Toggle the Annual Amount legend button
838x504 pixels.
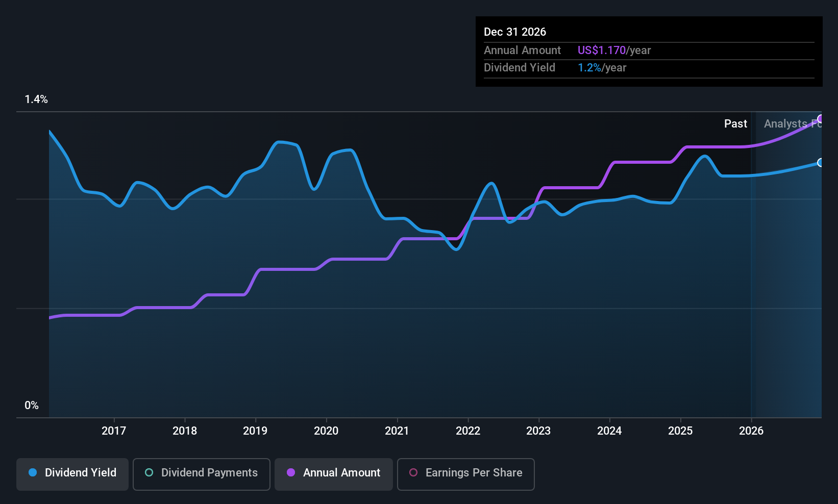click(x=334, y=474)
